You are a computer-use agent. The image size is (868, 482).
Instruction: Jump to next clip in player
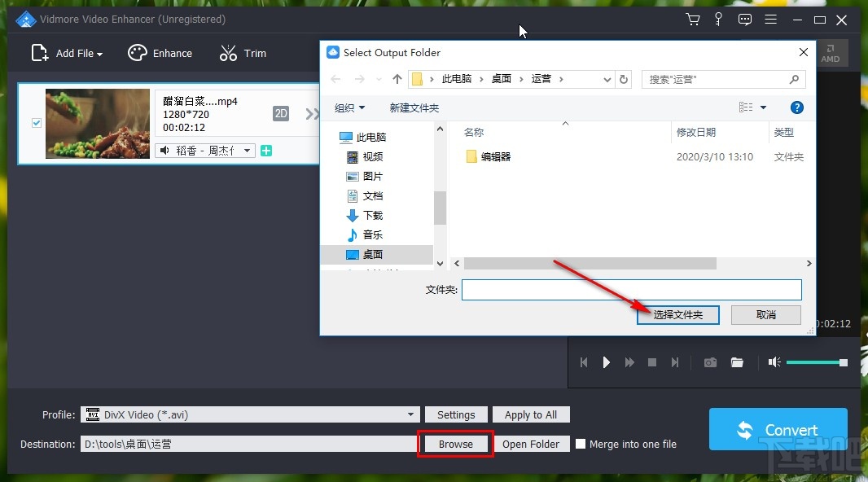pyautogui.click(x=675, y=362)
